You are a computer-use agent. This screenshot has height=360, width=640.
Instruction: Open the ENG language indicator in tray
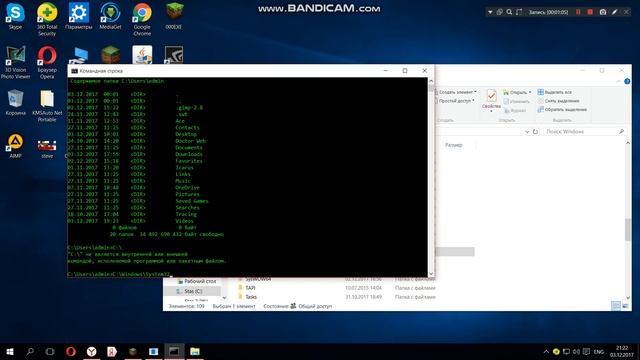(x=599, y=351)
